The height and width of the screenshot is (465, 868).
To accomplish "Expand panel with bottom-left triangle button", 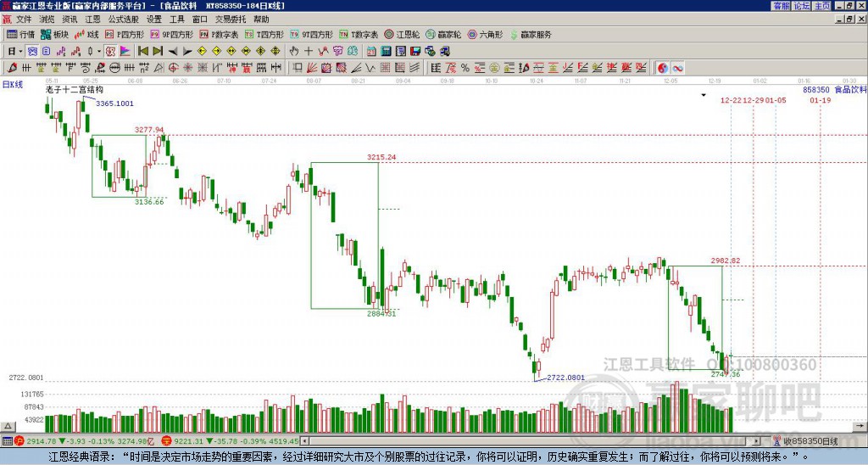I will coord(7,426).
